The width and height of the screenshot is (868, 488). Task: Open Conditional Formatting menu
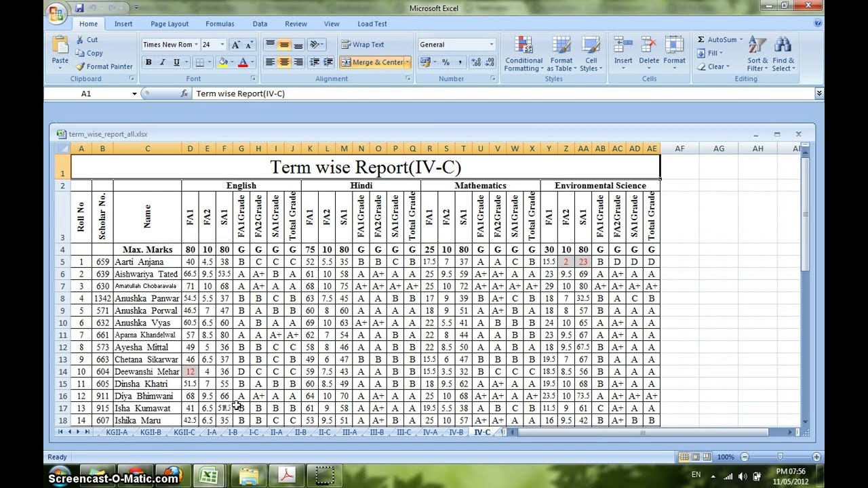tap(524, 54)
